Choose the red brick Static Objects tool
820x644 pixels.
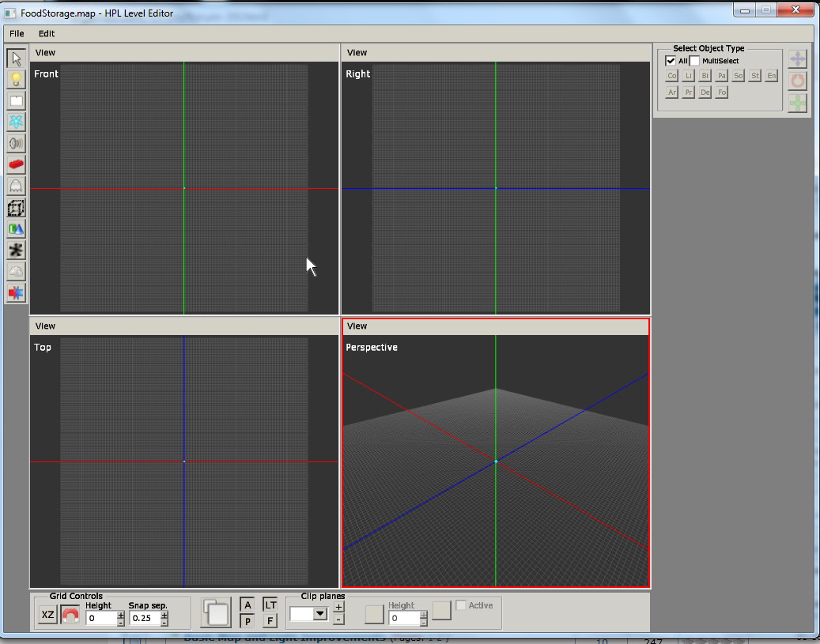[x=16, y=165]
